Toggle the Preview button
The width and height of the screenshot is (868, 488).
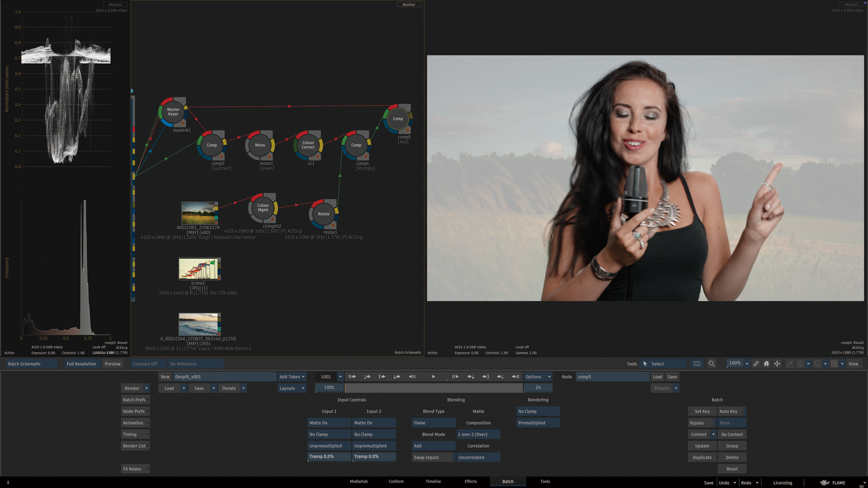click(112, 364)
